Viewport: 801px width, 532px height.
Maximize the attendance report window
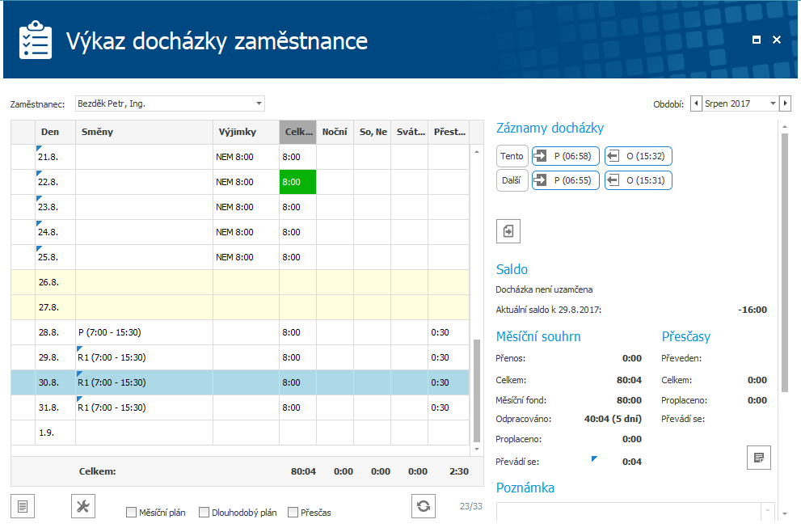point(757,40)
